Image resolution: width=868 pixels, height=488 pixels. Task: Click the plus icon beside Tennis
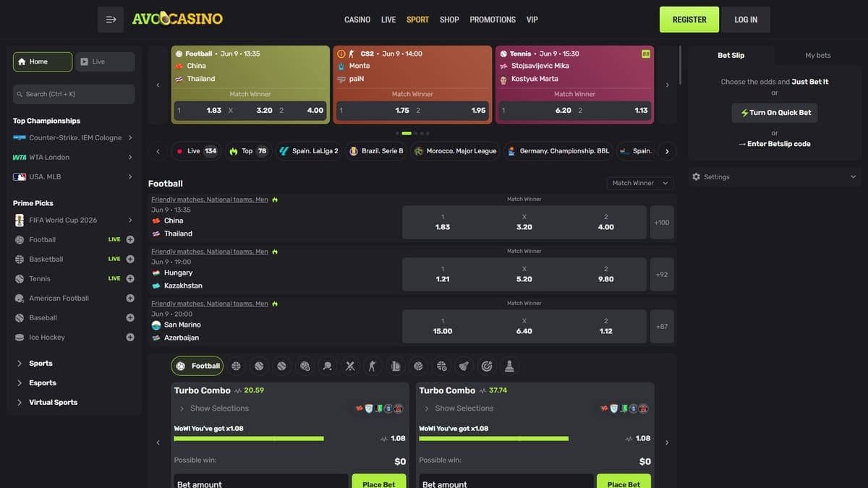[130, 278]
